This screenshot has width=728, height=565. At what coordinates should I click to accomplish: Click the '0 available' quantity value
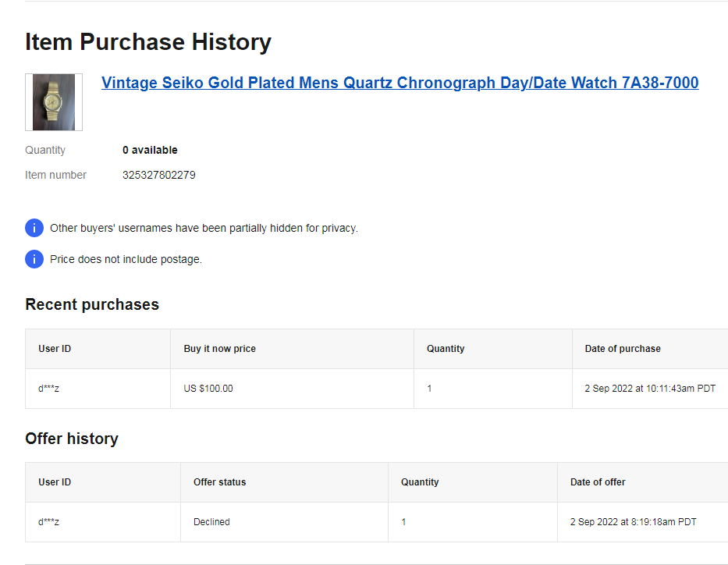pos(150,150)
